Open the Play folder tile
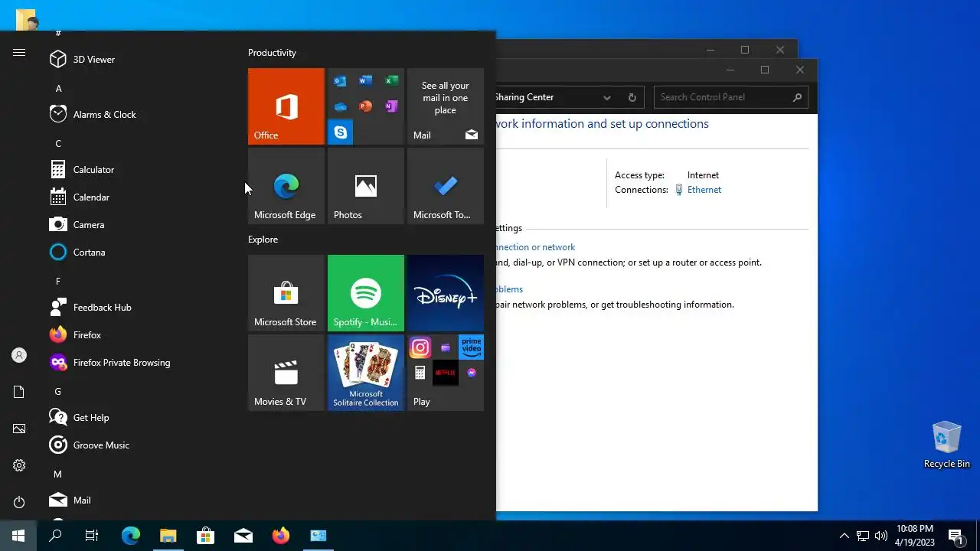 446,373
